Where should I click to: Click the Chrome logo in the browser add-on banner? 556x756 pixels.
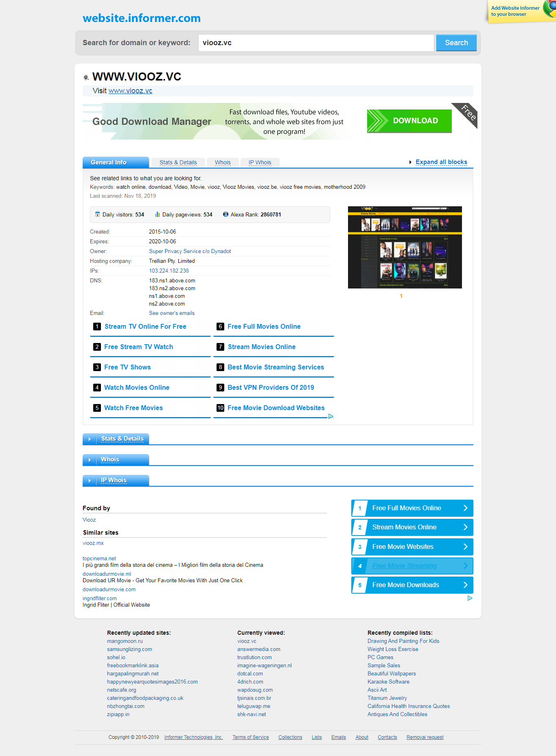pos(549,9)
